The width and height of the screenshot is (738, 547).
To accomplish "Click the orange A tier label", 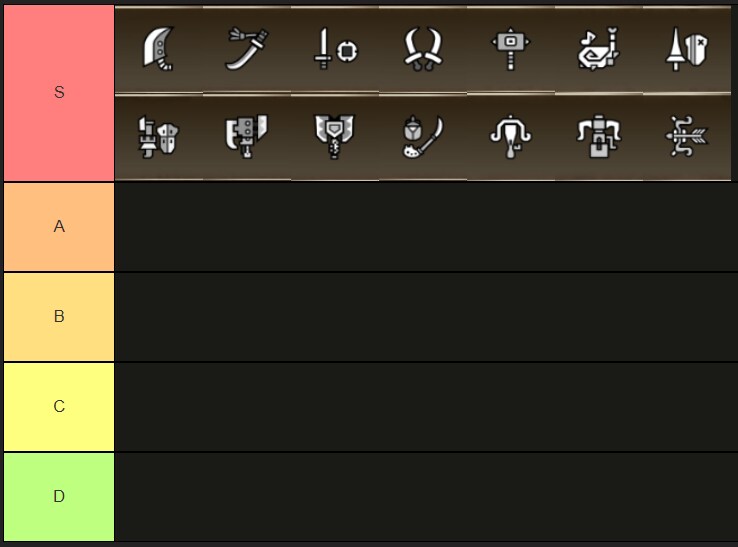I will (59, 227).
